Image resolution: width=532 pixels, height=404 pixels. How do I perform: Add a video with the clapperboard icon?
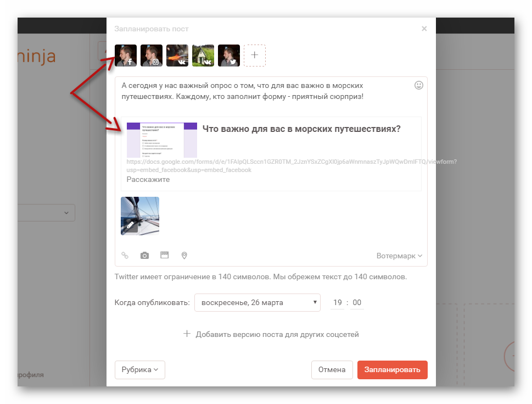pos(165,255)
